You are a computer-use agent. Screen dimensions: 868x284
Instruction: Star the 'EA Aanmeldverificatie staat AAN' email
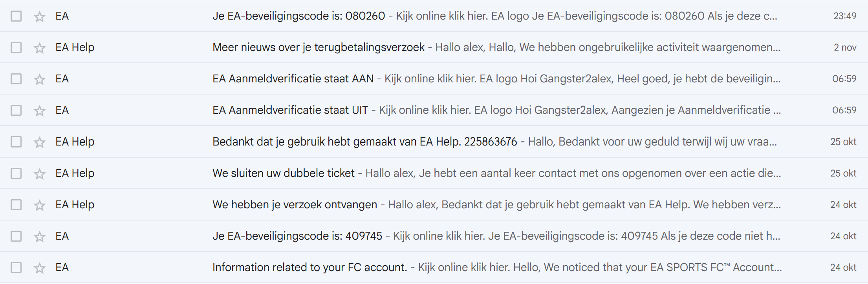tap(40, 79)
